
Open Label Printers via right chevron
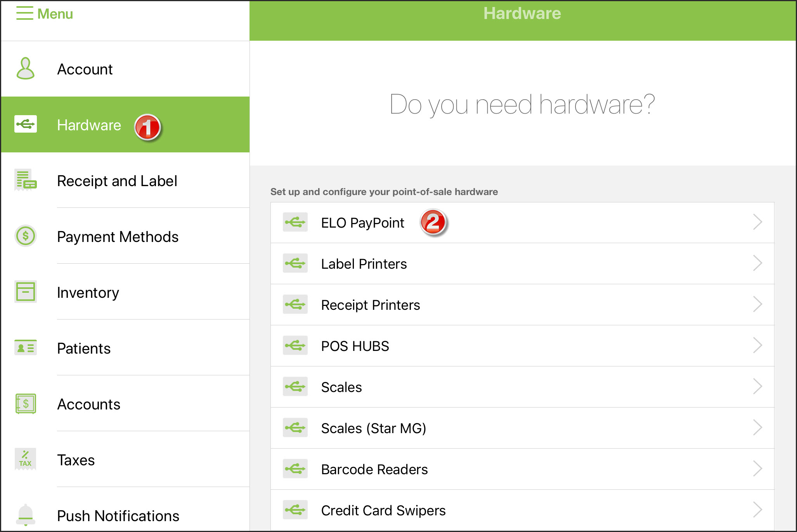757,263
